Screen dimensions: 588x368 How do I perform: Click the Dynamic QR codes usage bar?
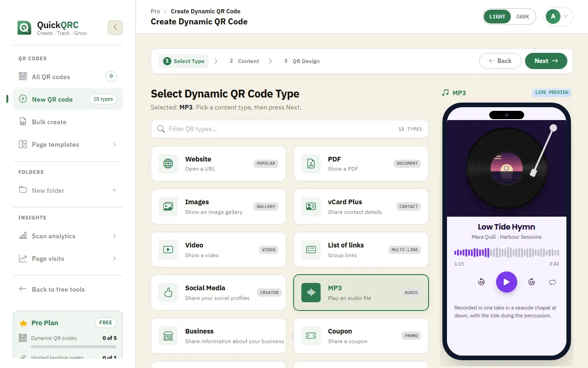tap(74, 346)
